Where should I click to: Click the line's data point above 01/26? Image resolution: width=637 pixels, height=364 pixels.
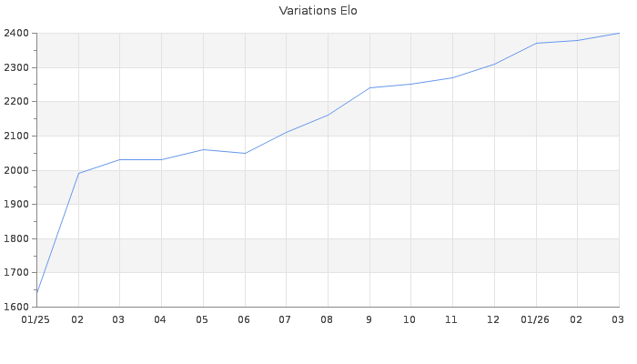[536, 43]
